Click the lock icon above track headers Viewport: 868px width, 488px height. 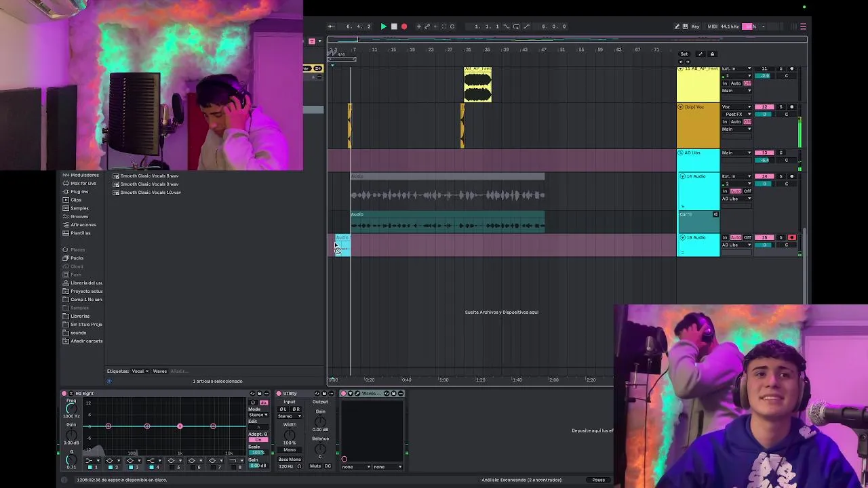click(x=712, y=54)
